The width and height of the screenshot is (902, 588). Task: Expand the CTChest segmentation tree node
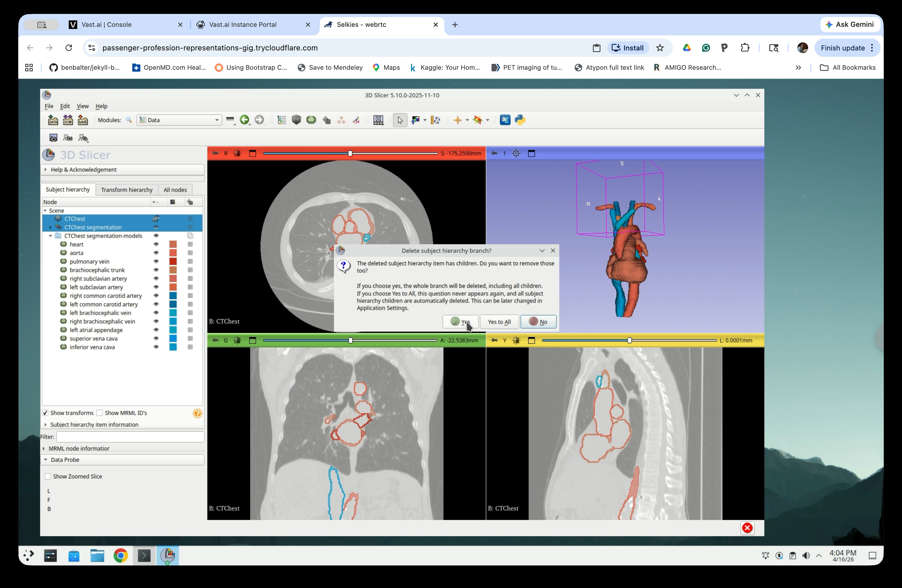point(50,227)
